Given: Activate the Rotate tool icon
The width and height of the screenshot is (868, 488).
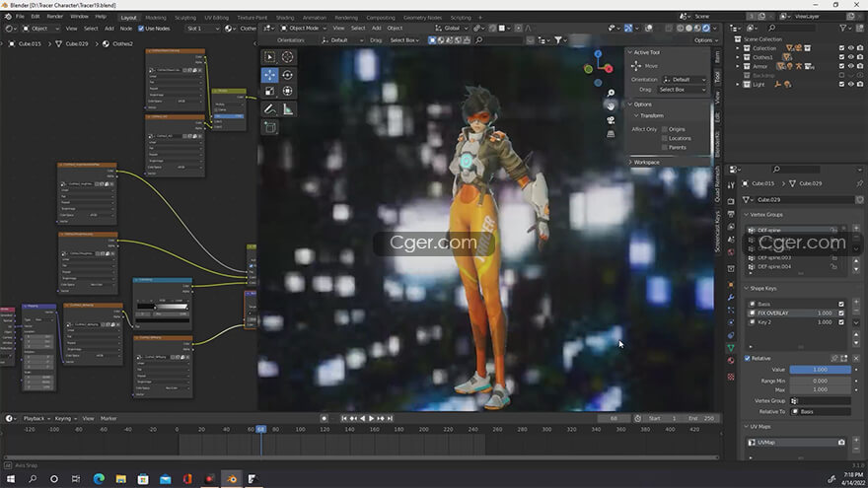Looking at the screenshot, I should click(x=287, y=75).
